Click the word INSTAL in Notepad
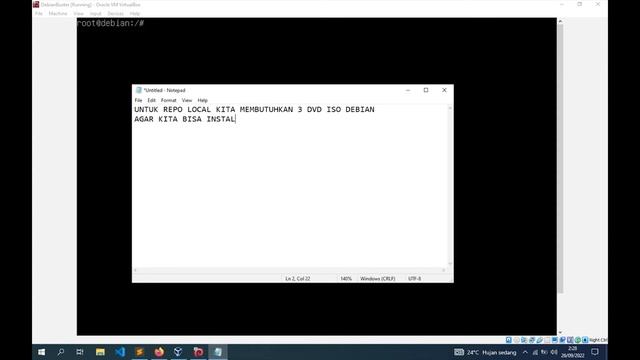Image resolution: width=640 pixels, height=360 pixels. (x=221, y=119)
